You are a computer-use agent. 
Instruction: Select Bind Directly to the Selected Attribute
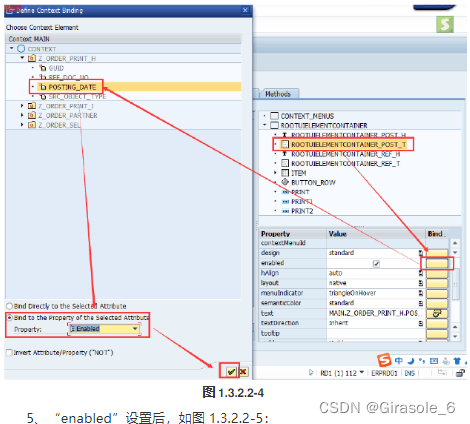tap(10, 306)
